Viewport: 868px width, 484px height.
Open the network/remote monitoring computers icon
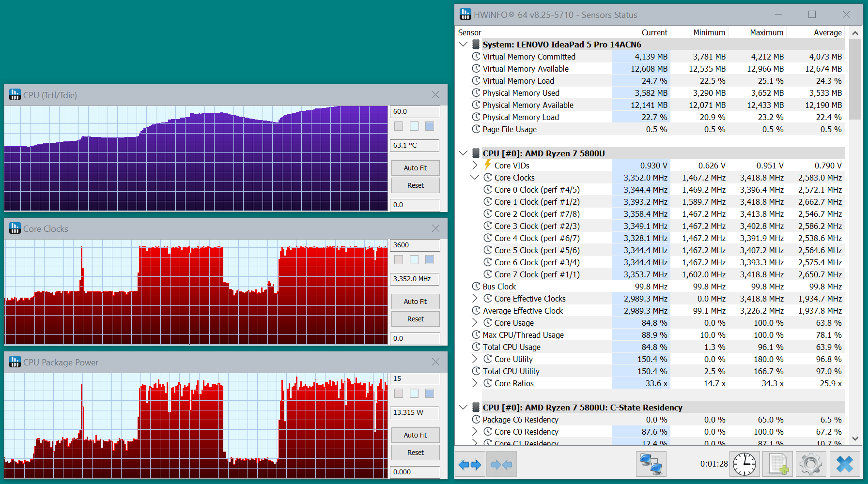tap(651, 465)
